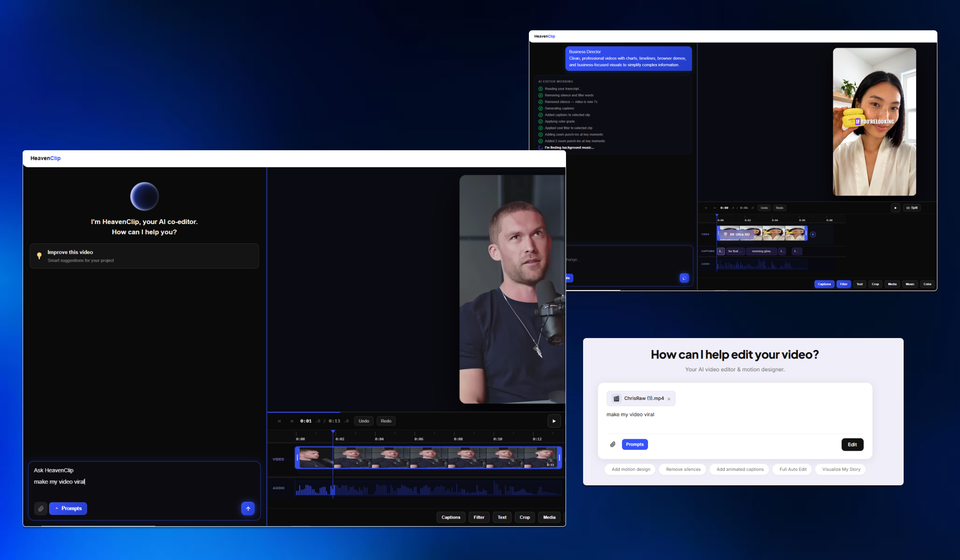Click Undo in the front editor timeline

click(x=364, y=421)
